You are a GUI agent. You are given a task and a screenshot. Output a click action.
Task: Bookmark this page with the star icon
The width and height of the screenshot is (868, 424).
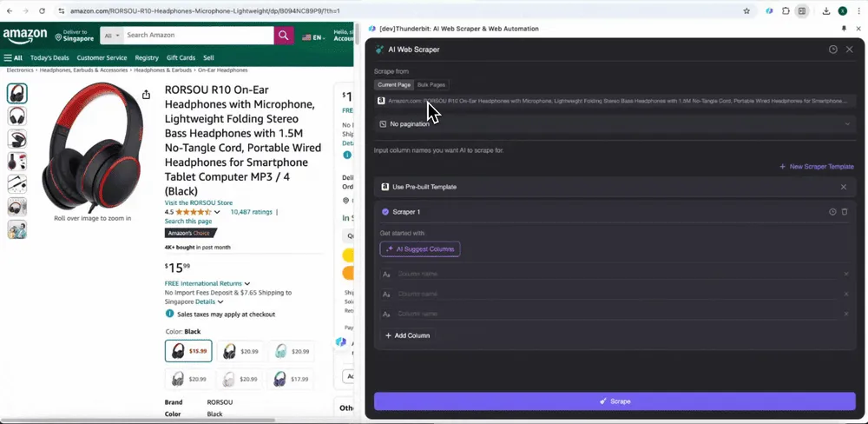coord(746,11)
